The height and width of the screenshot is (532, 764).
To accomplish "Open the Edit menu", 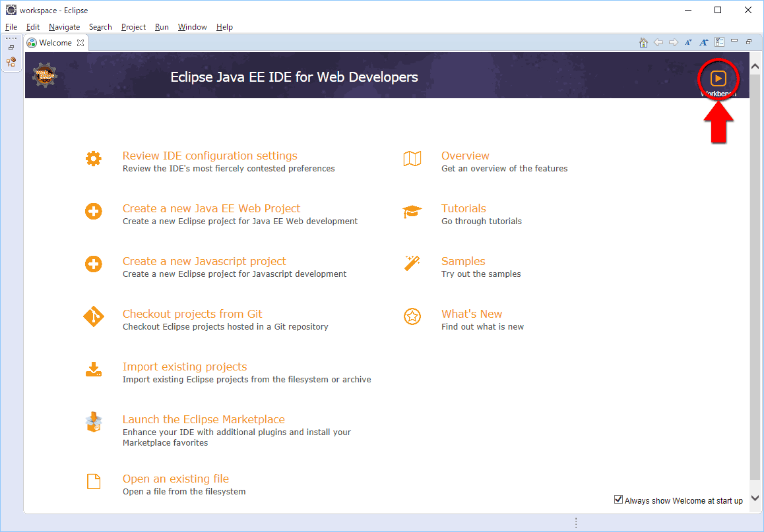I will pos(32,27).
